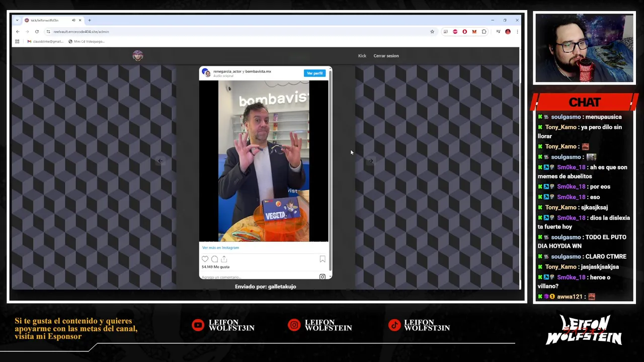Open the MetaMask fox extension
This screenshot has width=644, height=362.
(474, 32)
